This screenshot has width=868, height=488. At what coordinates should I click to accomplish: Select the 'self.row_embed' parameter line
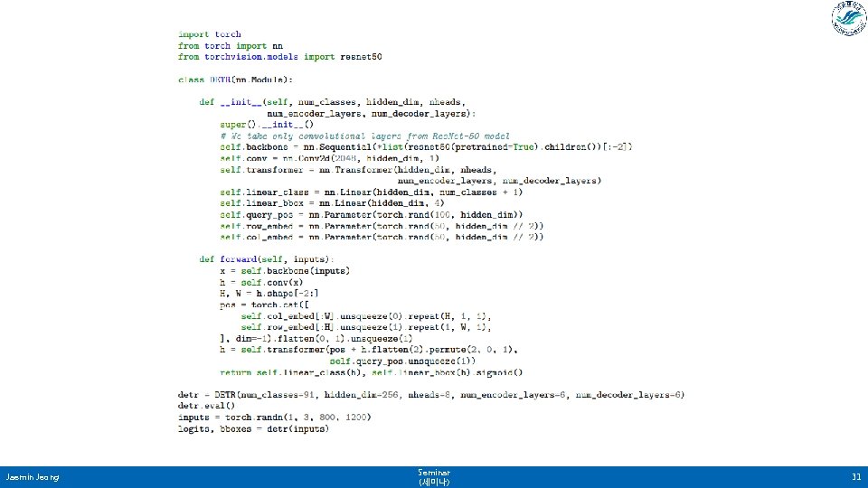click(382, 226)
